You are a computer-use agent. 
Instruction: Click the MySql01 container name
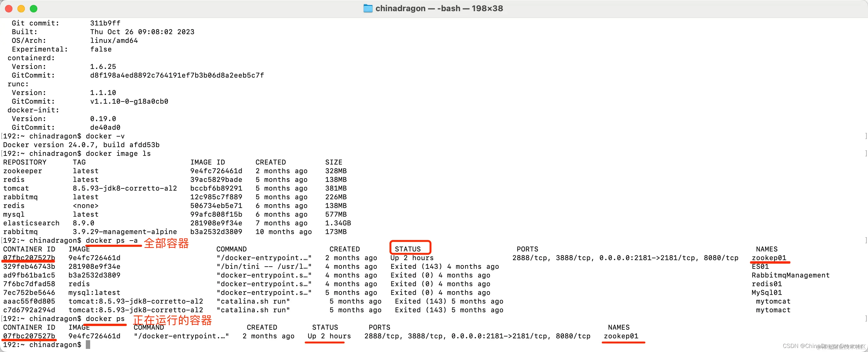[766, 292]
